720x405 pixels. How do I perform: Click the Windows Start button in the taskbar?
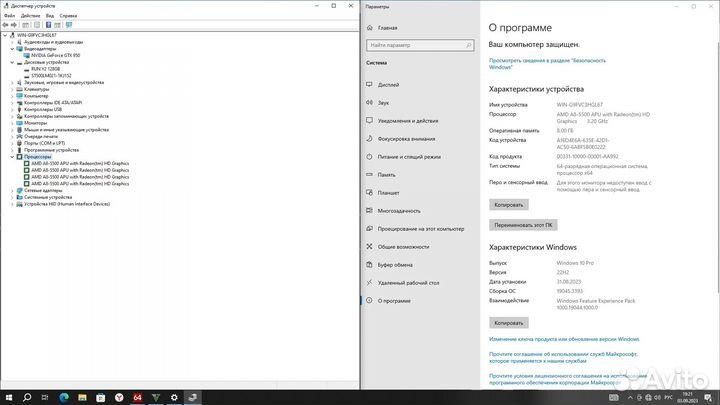point(7,397)
